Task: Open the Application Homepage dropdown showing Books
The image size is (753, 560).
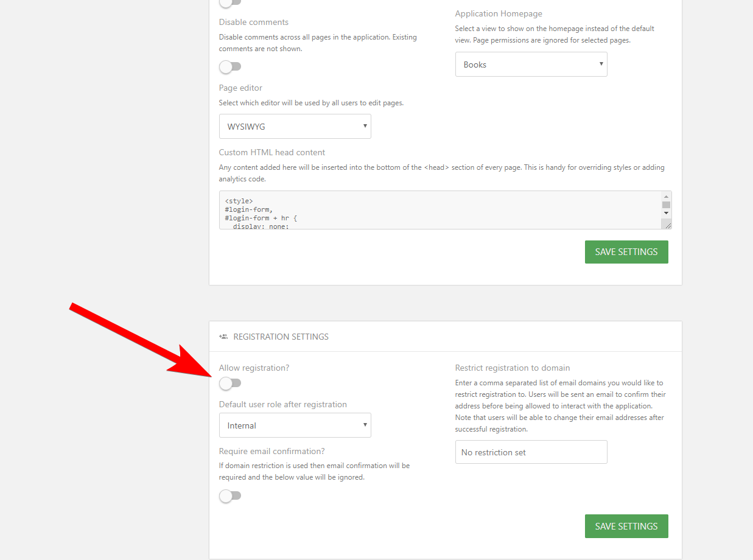Action: pyautogui.click(x=531, y=64)
